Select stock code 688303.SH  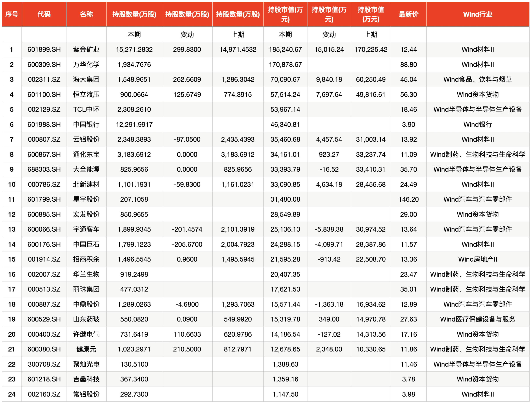coord(44,169)
